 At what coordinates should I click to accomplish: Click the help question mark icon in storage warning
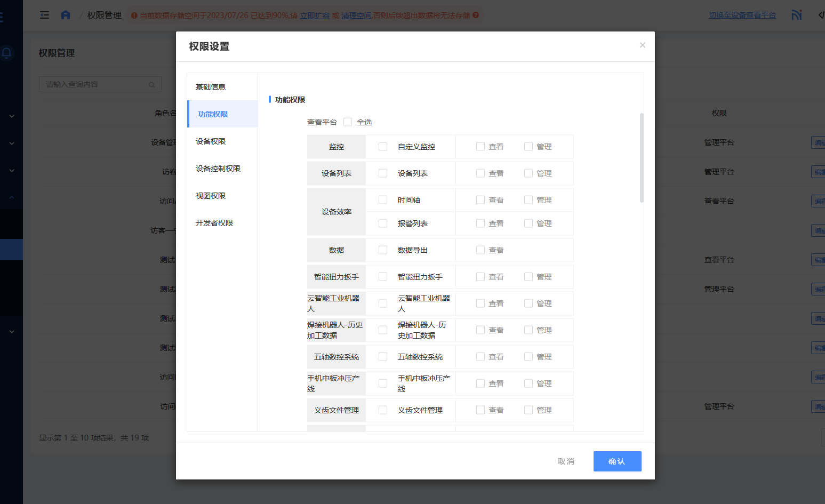pyautogui.click(x=476, y=15)
